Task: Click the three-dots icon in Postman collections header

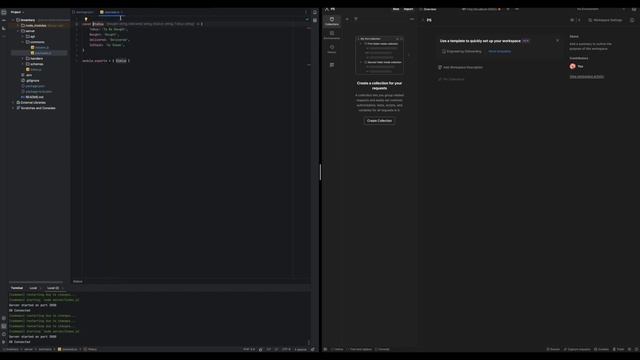Action: tap(412, 19)
